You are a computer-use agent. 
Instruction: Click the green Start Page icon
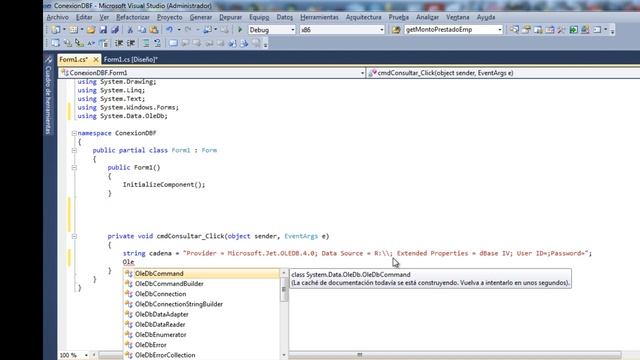(x=573, y=30)
